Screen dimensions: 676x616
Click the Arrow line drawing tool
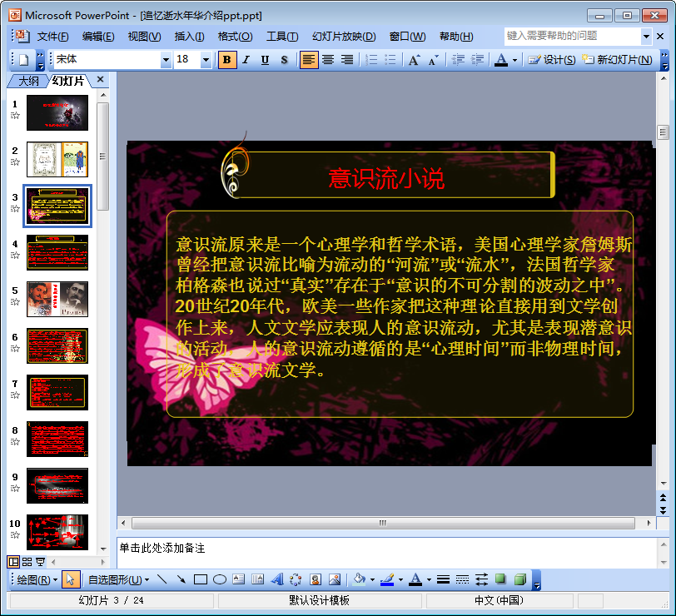(x=181, y=579)
